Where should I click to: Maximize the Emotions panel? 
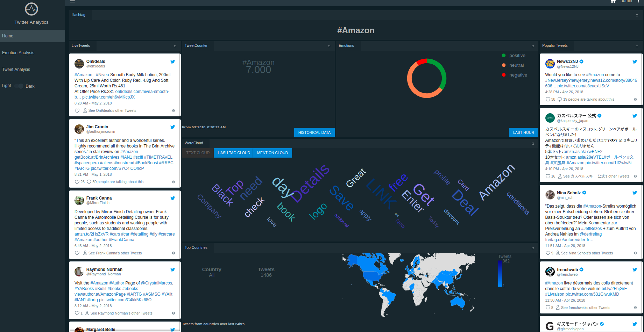pyautogui.click(x=533, y=46)
